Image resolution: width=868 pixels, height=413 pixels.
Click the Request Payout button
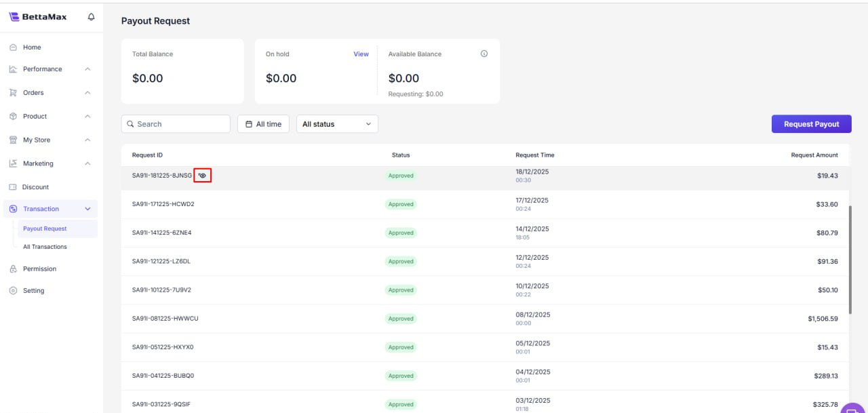(811, 124)
